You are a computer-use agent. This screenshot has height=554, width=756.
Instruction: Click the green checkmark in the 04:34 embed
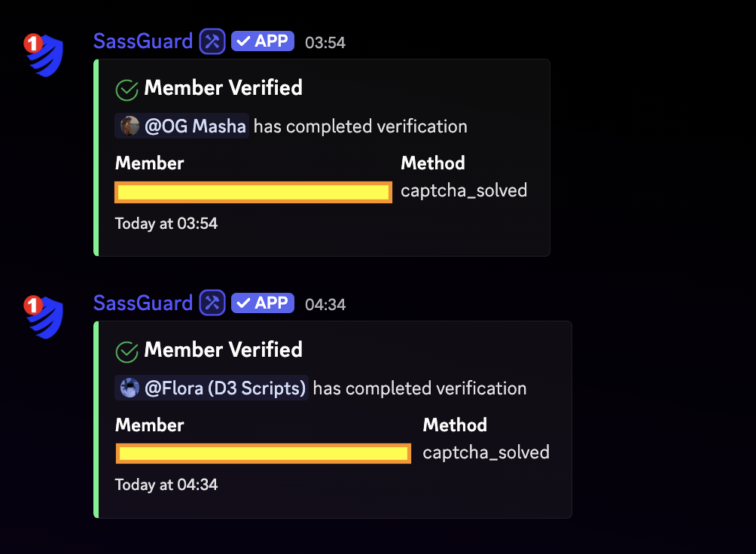pos(126,350)
